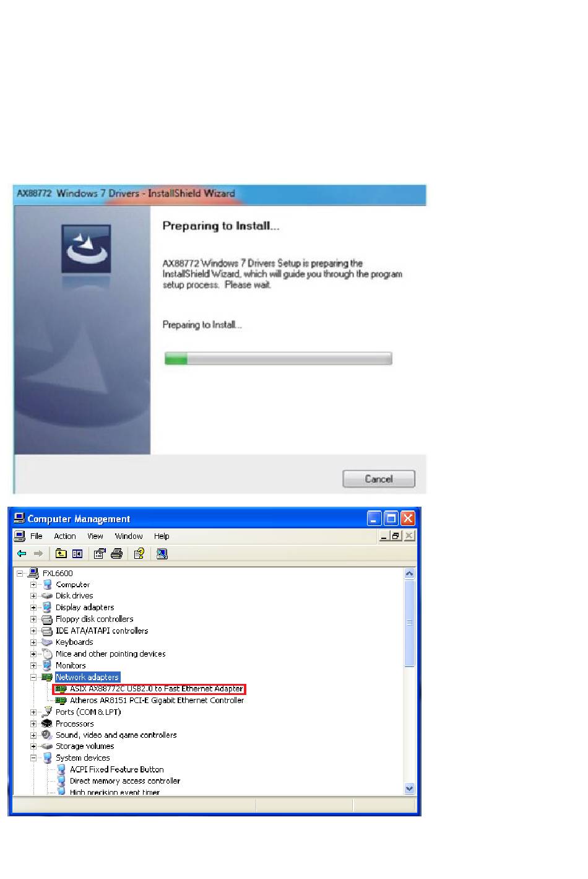Select the Network adapters label
Viewport: 588px width, 879px height.
click(x=87, y=678)
